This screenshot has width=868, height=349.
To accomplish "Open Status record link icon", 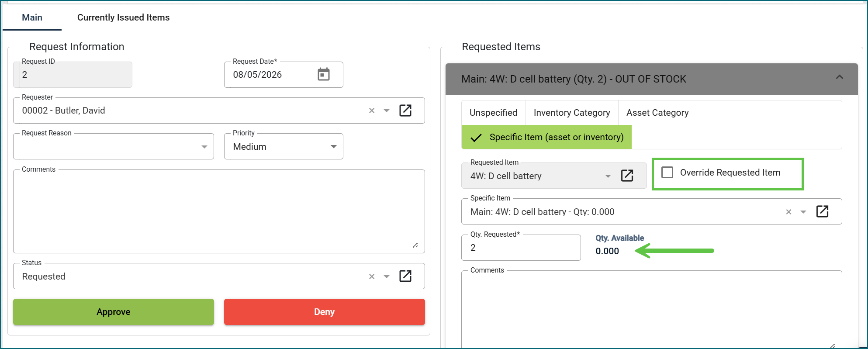I will (x=405, y=276).
